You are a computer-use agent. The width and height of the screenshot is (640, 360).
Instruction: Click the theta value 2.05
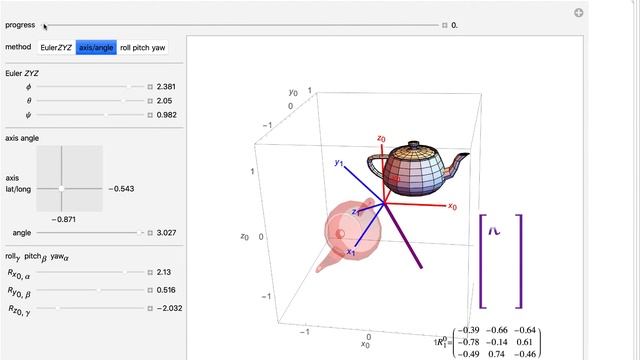tap(164, 101)
